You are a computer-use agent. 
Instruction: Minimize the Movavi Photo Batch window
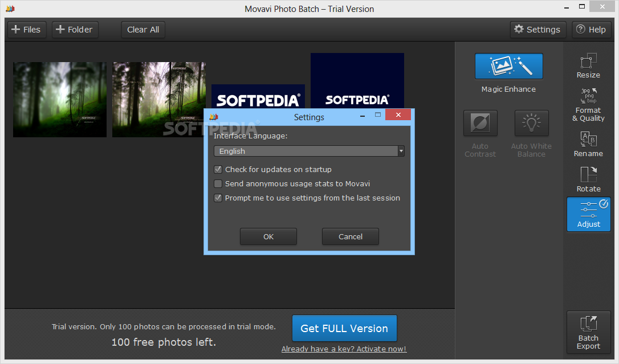coord(567,7)
